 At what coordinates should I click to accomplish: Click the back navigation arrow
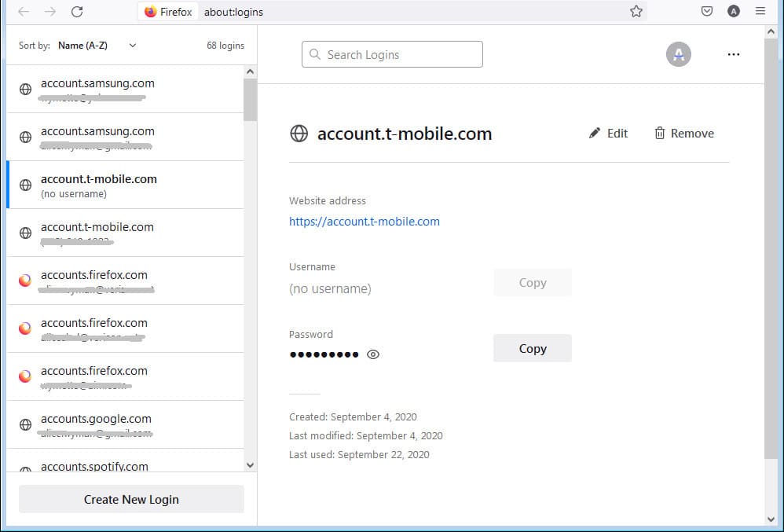tap(24, 12)
